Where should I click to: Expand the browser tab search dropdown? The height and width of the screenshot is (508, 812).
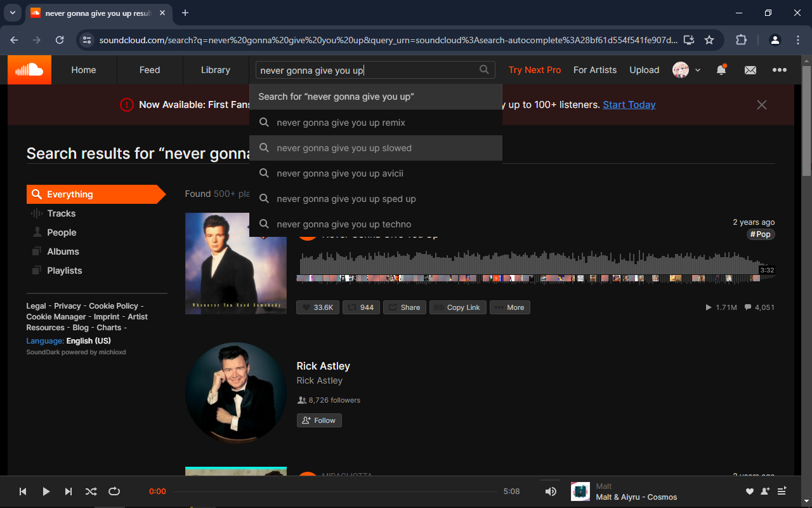click(12, 13)
